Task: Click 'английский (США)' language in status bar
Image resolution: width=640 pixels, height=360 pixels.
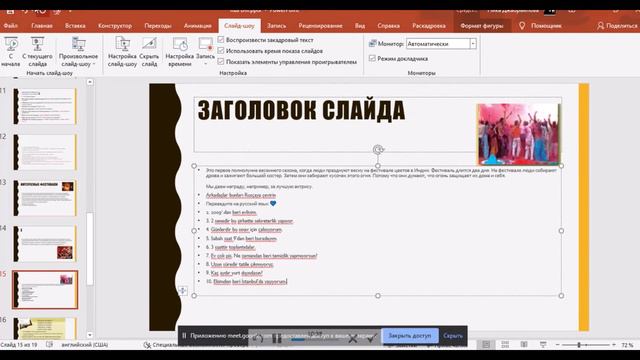Action: [84, 345]
